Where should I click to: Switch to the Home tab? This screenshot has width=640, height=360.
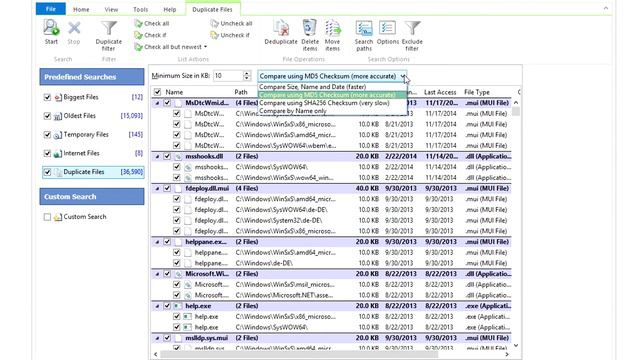point(81,9)
